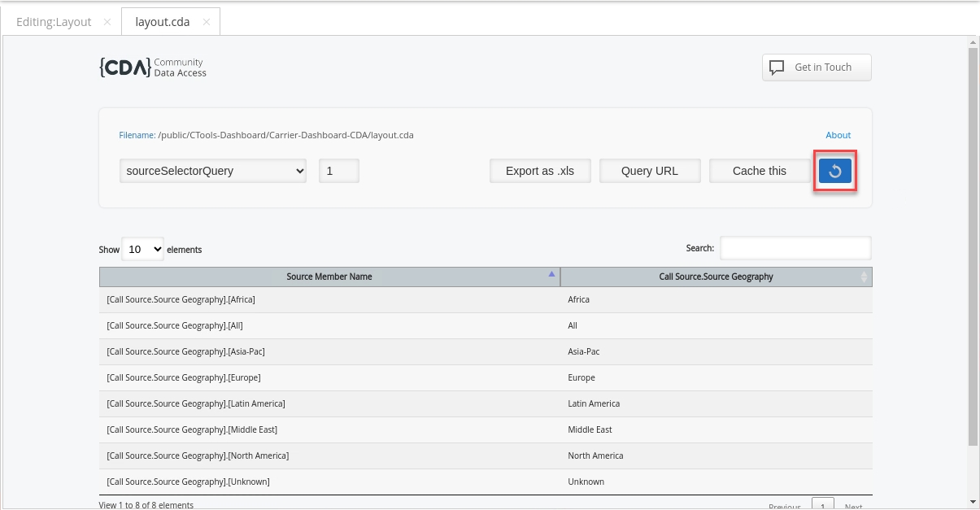980x510 pixels.
Task: Close the Editing:Layout tab
Action: 107,22
